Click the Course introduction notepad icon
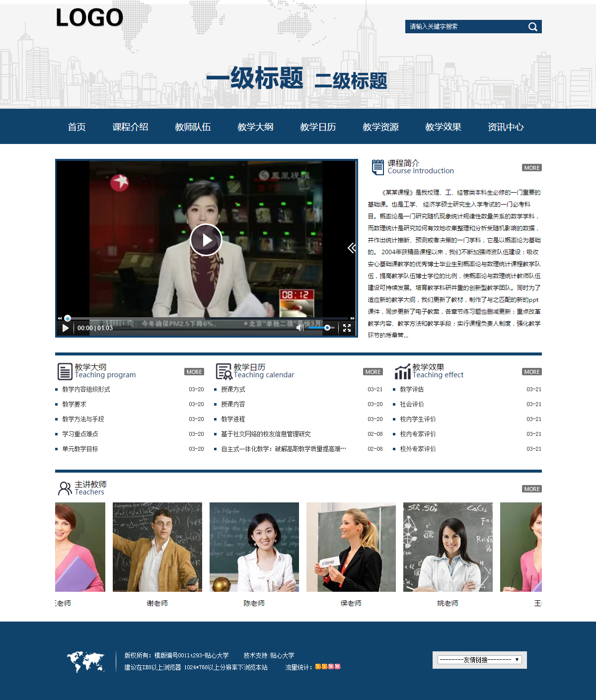596x700 pixels. pyautogui.click(x=378, y=167)
